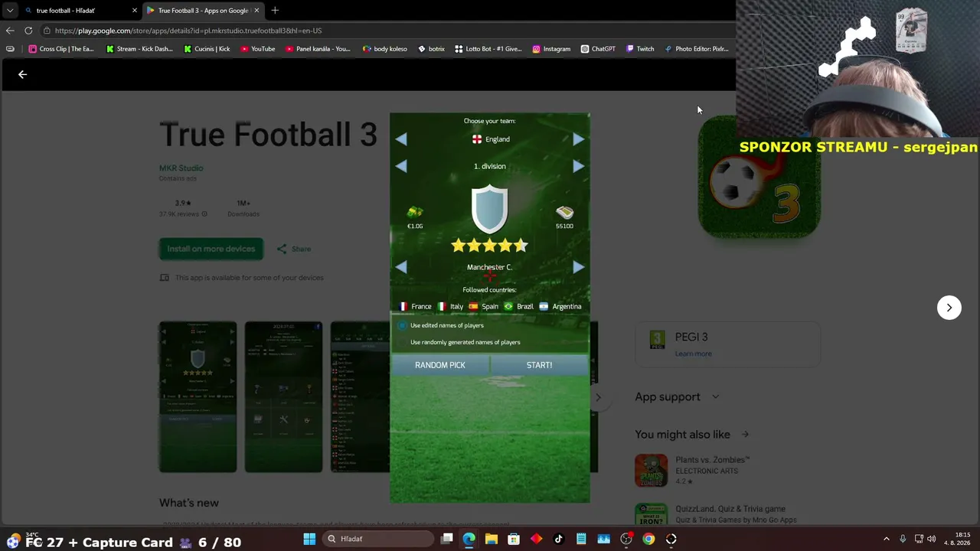Open the second app screenshot thumbnail
The width and height of the screenshot is (980, 551).
(283, 396)
